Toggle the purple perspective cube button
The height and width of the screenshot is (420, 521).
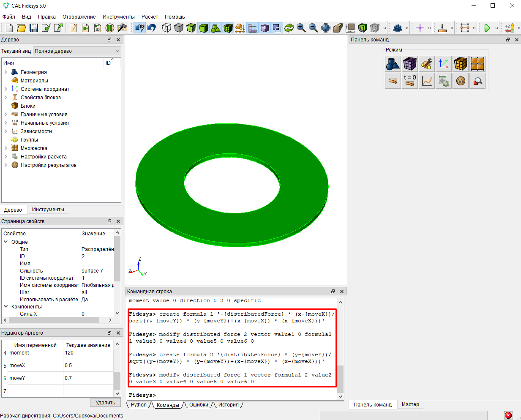pos(265,28)
